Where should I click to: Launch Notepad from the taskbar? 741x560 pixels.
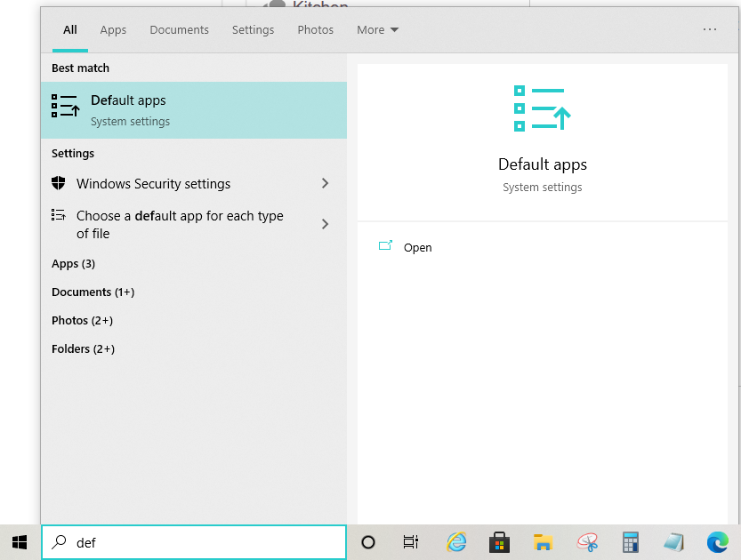pyautogui.click(x=673, y=542)
